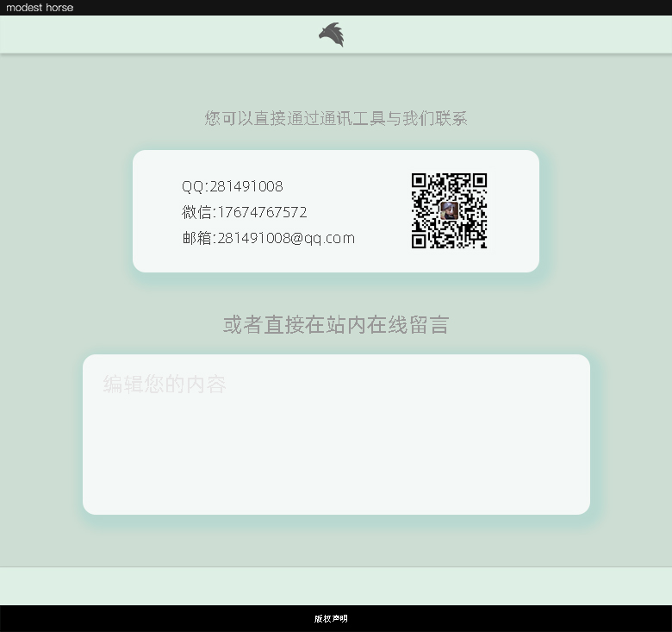
Task: Click the email 281491008@qq.com
Action: tap(286, 238)
